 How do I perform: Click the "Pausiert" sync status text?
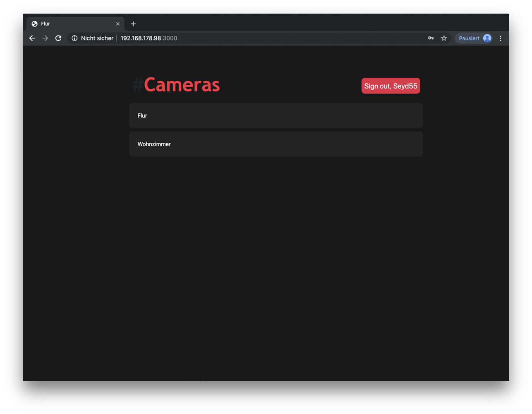point(469,38)
